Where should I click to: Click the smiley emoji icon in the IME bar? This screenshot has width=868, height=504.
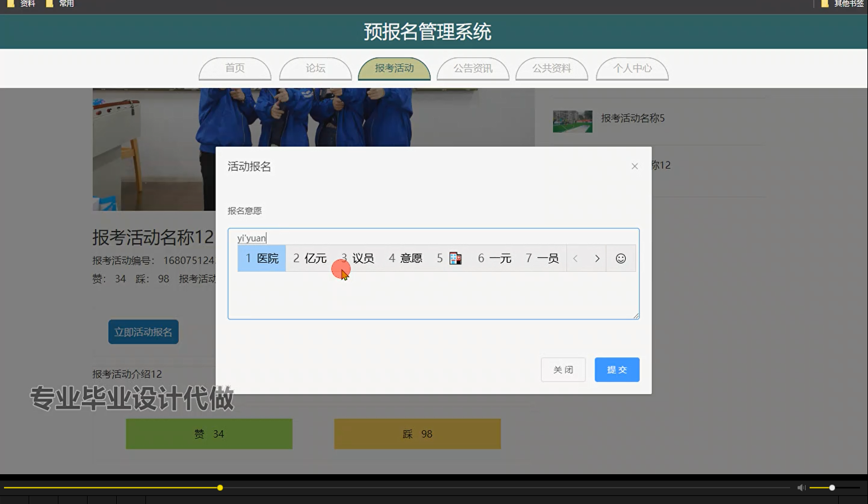pyautogui.click(x=620, y=258)
